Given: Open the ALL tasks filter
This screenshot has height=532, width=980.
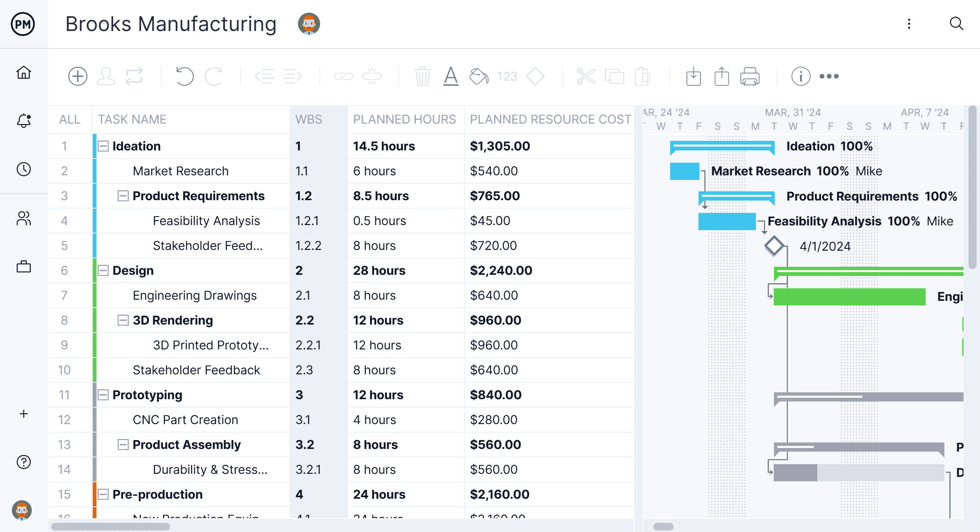Looking at the screenshot, I should pos(69,119).
